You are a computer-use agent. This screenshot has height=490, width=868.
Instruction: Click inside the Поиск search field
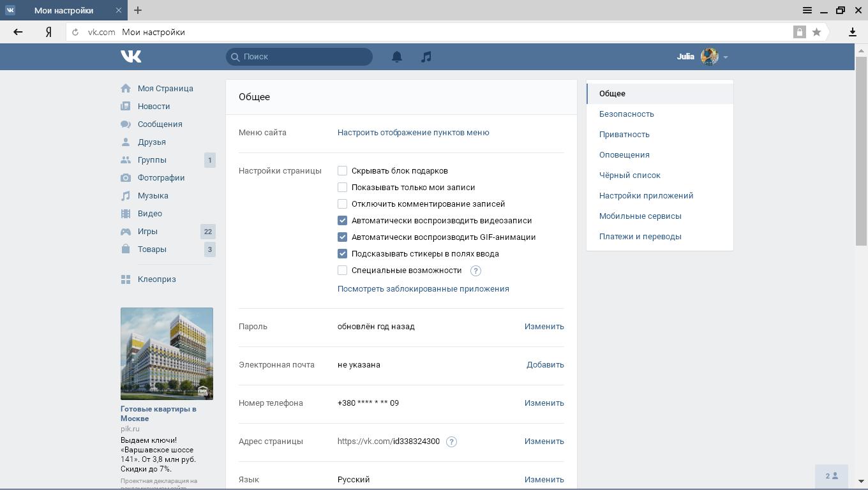point(299,57)
